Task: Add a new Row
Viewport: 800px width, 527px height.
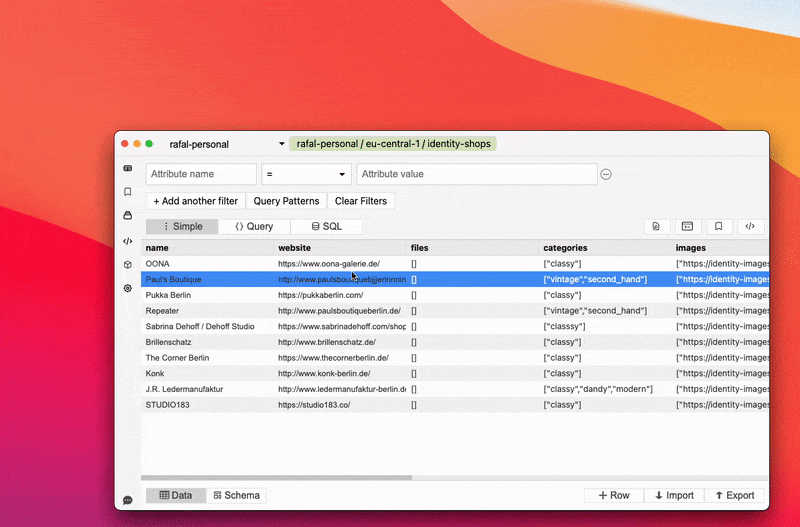Action: point(614,495)
